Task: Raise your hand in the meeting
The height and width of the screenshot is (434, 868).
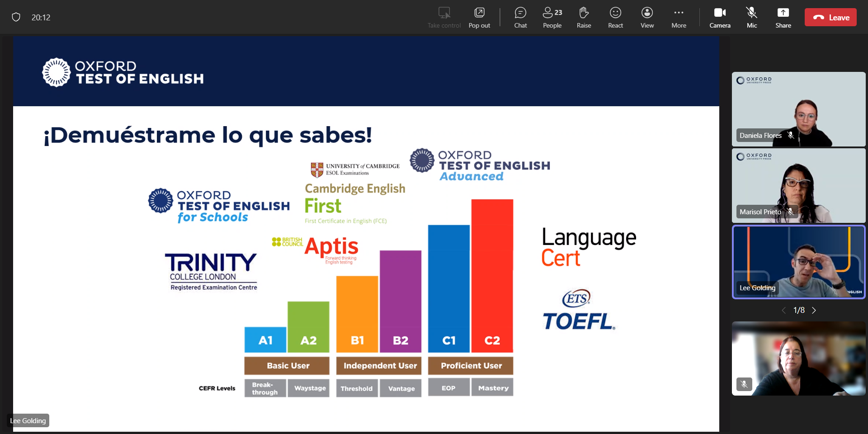Action: pyautogui.click(x=584, y=18)
